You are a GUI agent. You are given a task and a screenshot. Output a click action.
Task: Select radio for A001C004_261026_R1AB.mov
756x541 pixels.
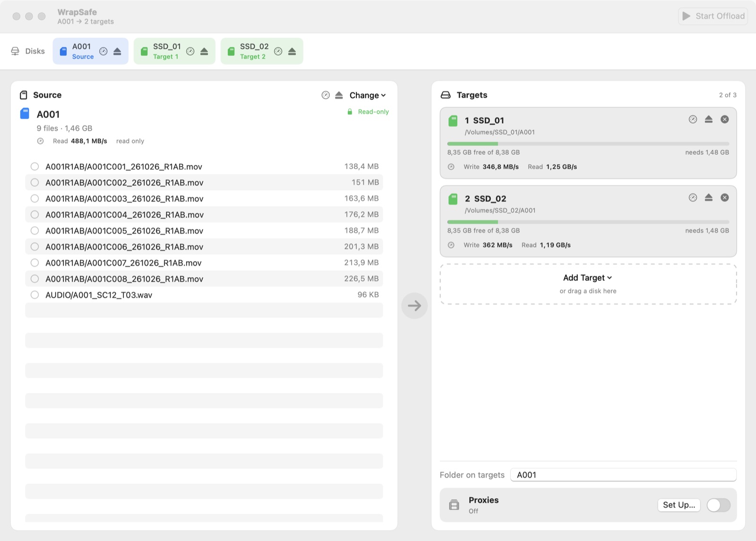34,215
